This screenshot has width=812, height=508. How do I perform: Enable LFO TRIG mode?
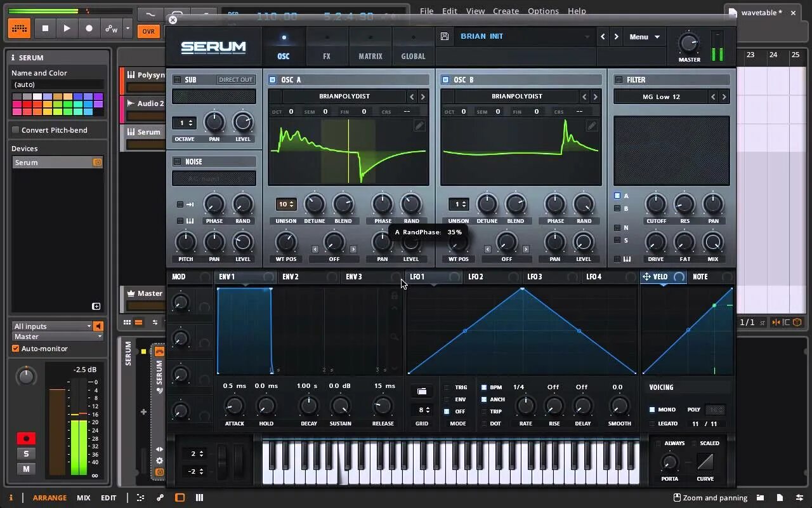click(x=447, y=387)
